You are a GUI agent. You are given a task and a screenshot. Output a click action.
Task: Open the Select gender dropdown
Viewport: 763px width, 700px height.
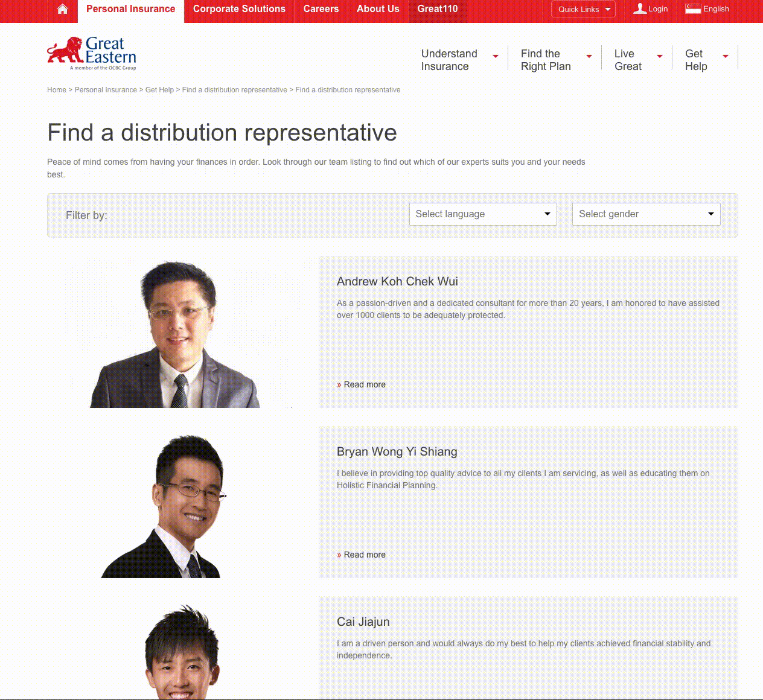pyautogui.click(x=646, y=214)
